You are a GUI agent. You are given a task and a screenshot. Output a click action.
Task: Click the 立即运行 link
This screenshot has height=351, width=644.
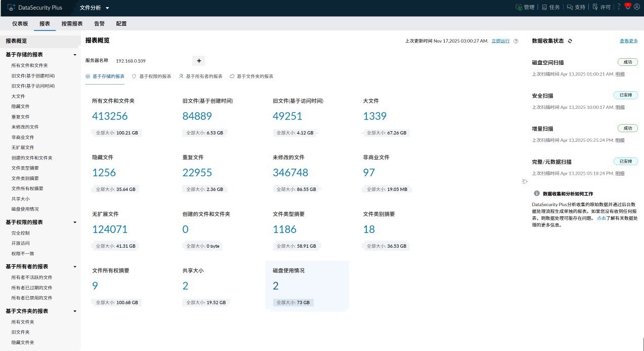[500, 41]
